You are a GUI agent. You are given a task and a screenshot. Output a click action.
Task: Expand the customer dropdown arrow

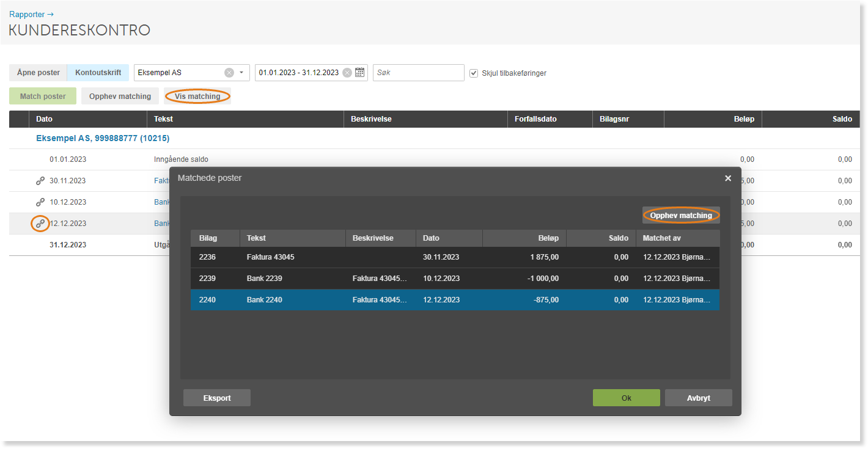241,73
